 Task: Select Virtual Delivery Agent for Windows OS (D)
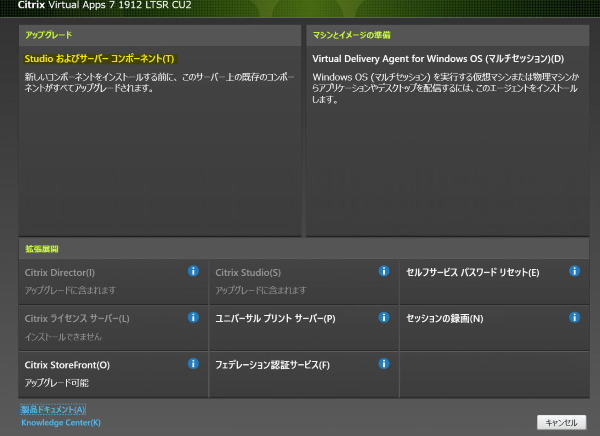[438, 59]
